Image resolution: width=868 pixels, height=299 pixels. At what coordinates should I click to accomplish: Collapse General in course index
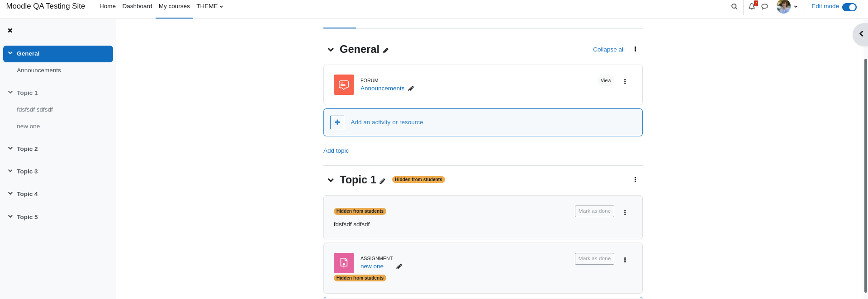[x=10, y=53]
